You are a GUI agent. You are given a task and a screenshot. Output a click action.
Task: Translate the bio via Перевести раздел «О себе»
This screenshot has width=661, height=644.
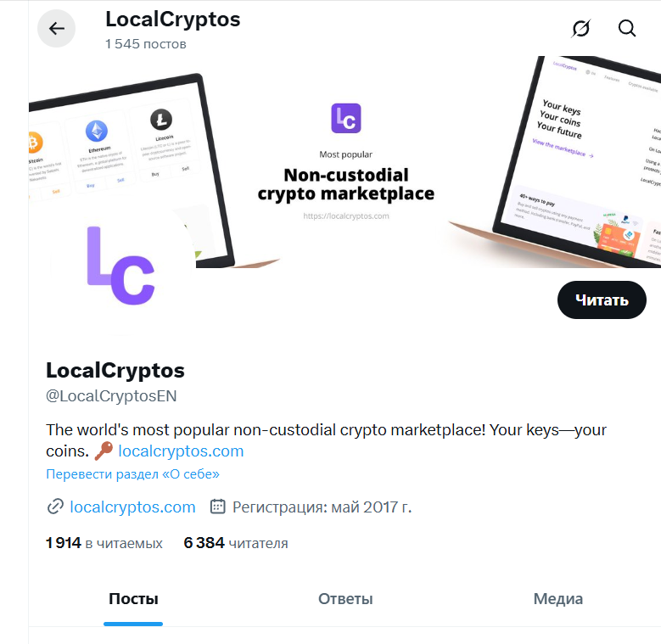pos(132,474)
